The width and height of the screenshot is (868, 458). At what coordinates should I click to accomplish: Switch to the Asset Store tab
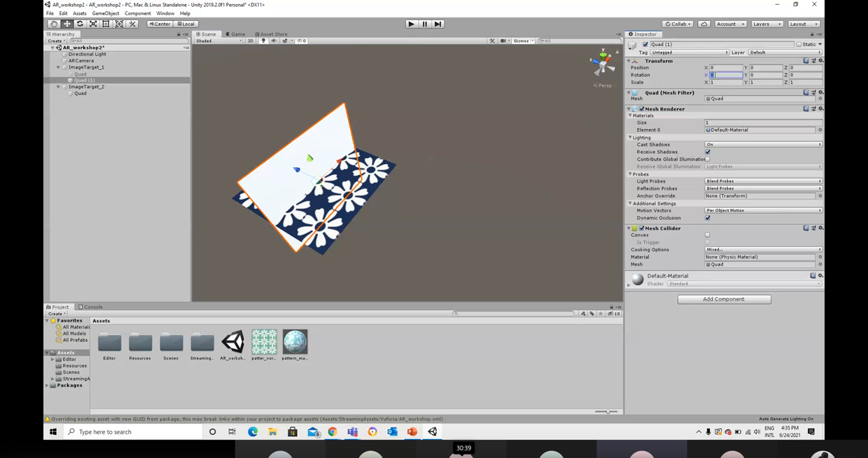(x=271, y=34)
